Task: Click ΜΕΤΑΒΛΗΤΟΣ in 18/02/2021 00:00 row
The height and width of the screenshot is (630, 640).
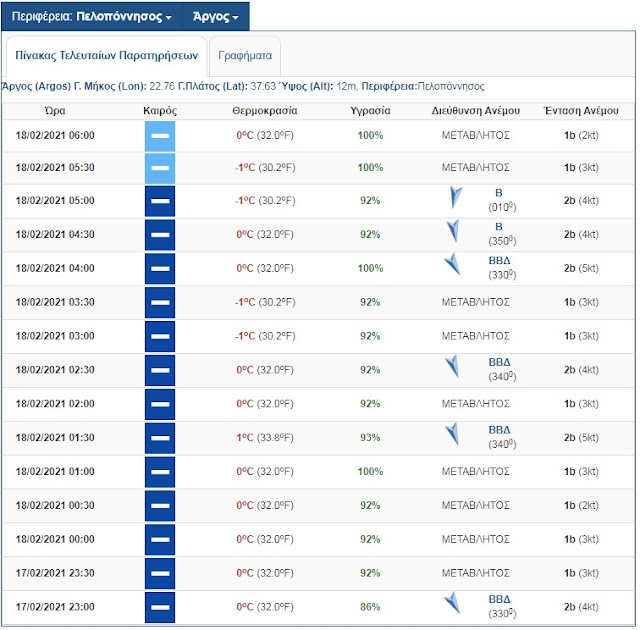Action: [476, 539]
